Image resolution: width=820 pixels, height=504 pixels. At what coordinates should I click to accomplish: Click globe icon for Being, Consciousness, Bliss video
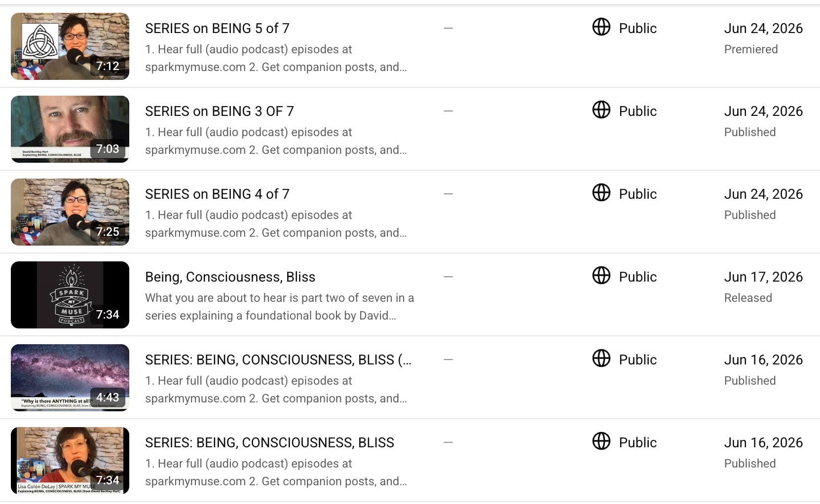[x=601, y=276]
